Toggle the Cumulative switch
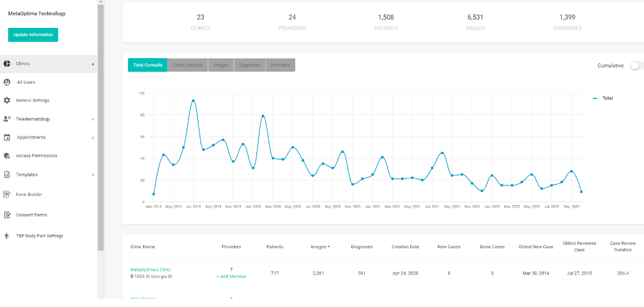Screen dimensions: 644x307 [x=636, y=66]
